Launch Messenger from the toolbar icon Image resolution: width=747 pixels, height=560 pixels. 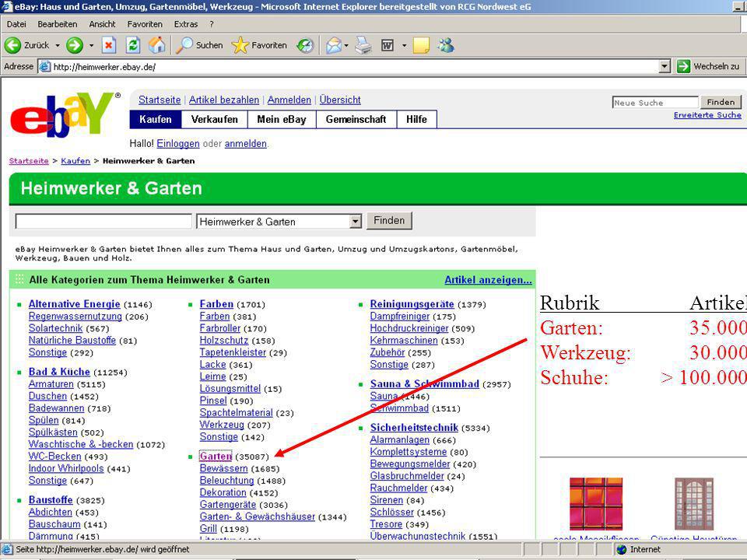tap(446, 45)
